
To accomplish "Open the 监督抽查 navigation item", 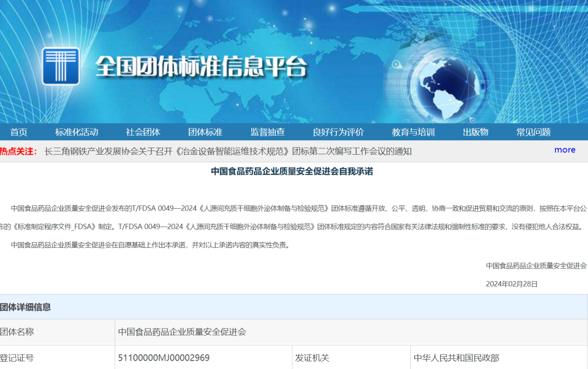I will point(268,132).
